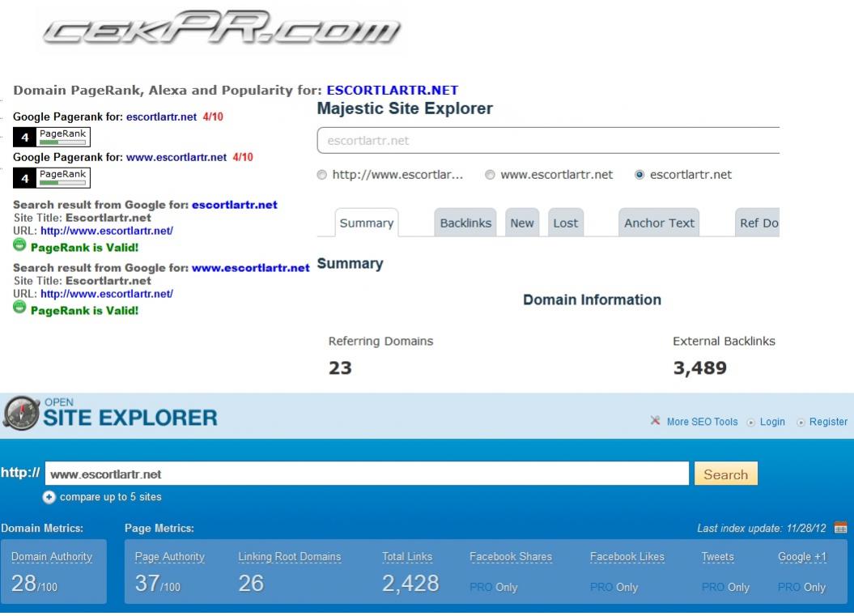Click the Majestic Site Explorer search field
The height and width of the screenshot is (616, 854).
[x=549, y=141]
